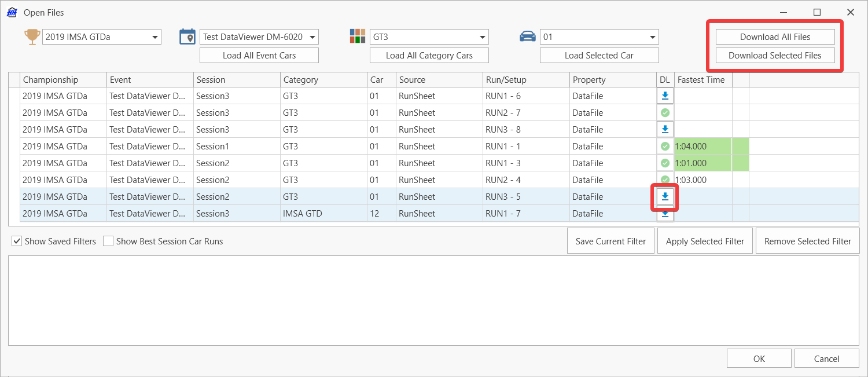
Task: Enable Show Best Session Car Runs
Action: [x=108, y=241]
